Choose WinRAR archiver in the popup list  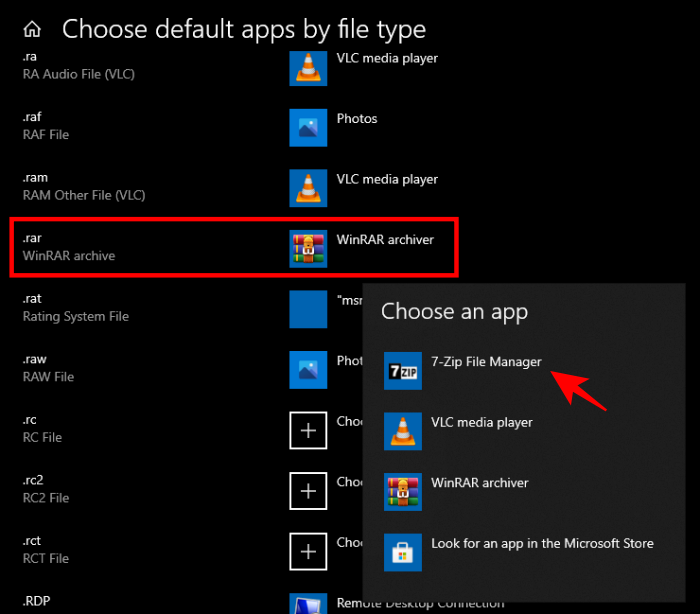tap(479, 483)
